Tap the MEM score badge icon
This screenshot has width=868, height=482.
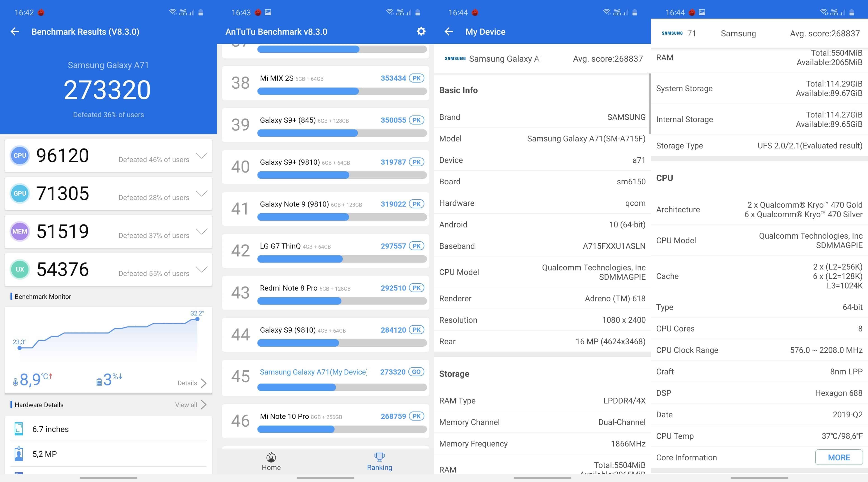point(20,231)
